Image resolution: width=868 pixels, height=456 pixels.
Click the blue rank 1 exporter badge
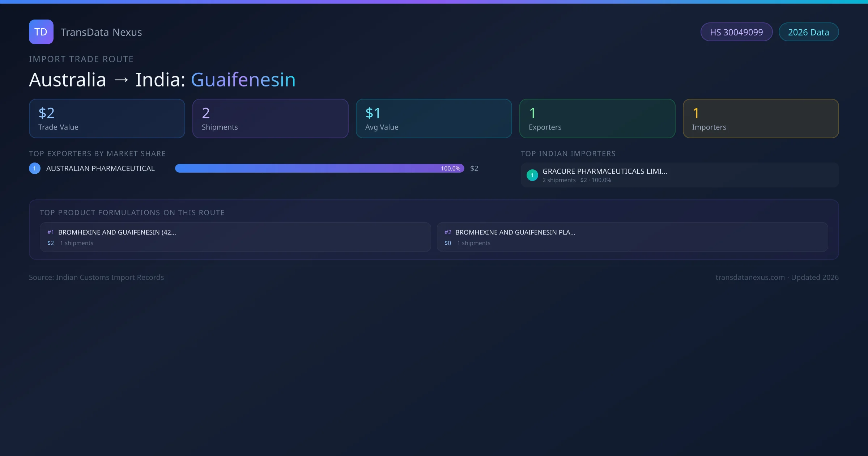(35, 168)
